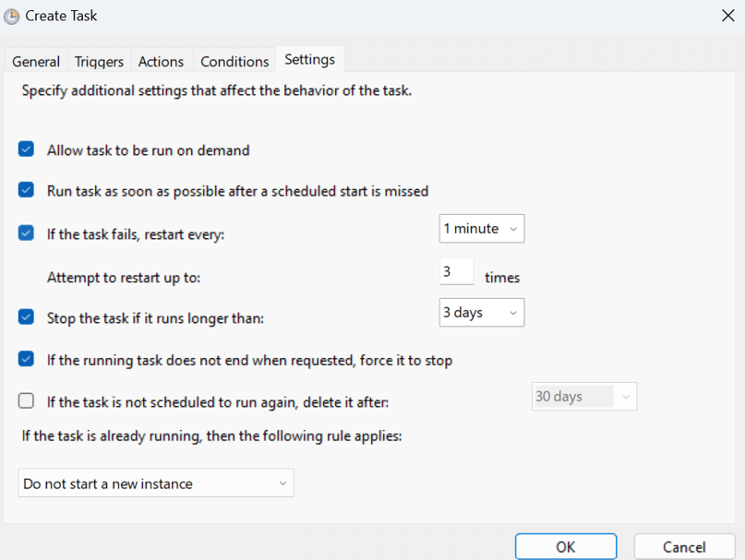Open the Do not start new instance dropdown
The image size is (745, 560).
tap(155, 483)
